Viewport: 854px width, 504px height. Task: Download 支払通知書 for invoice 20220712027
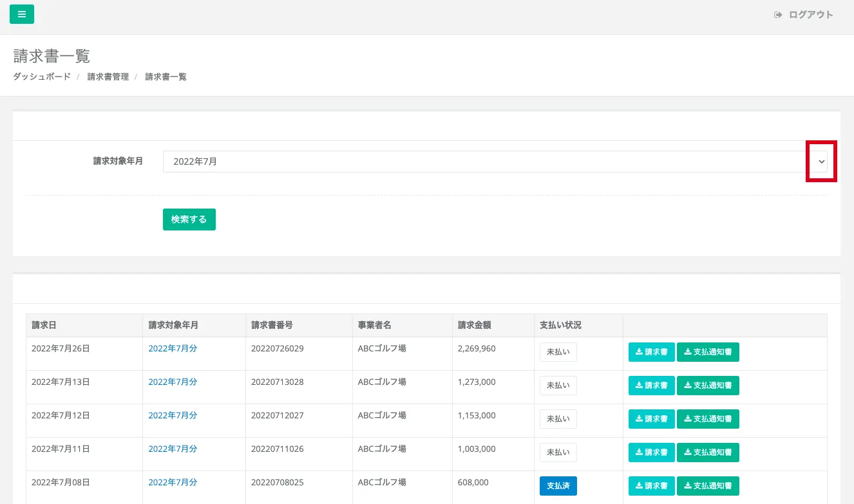click(x=708, y=419)
